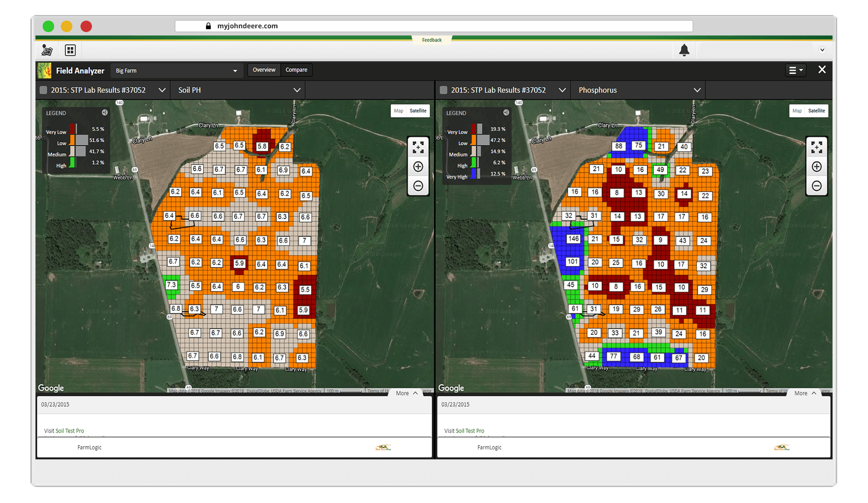Zoom in on the Soil PH map

[418, 166]
